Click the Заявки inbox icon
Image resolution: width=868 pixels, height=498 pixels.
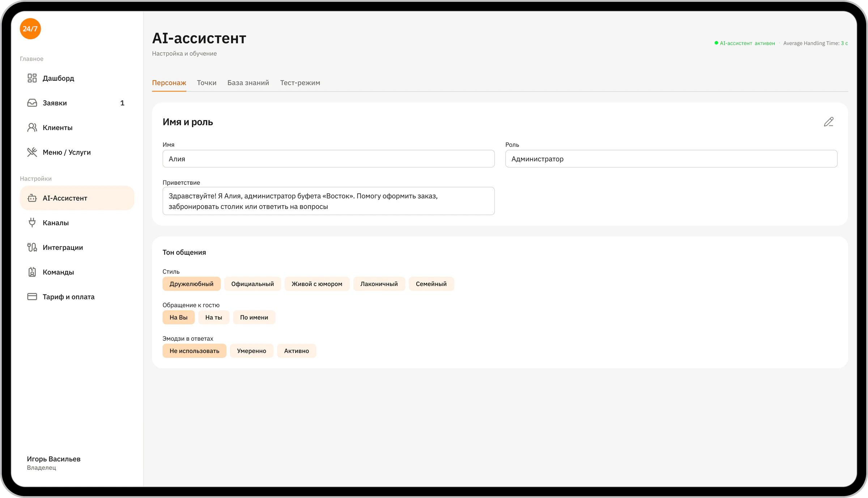point(32,103)
